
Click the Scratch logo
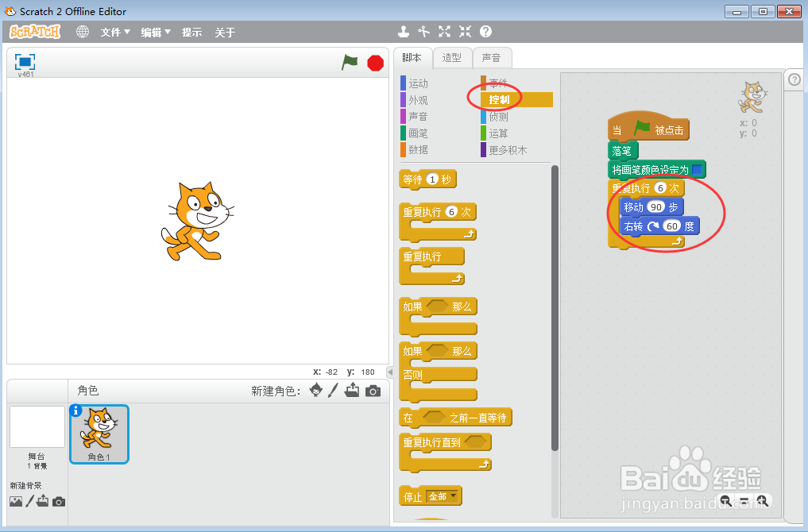35,32
